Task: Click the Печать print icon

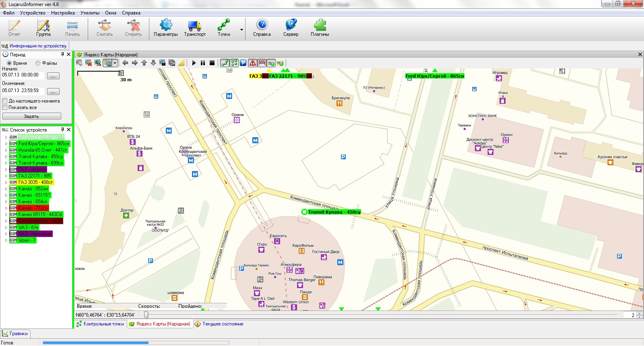Action: (72, 28)
